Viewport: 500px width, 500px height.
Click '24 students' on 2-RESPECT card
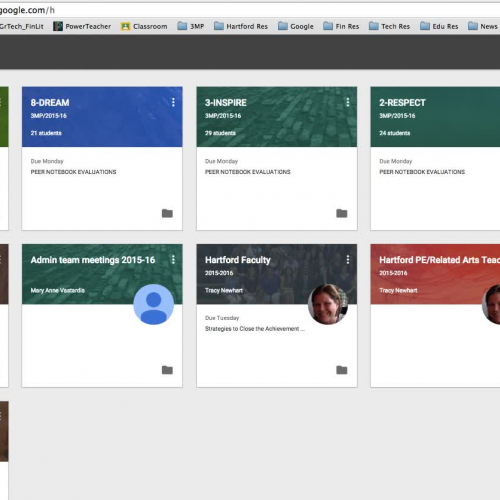click(x=395, y=133)
